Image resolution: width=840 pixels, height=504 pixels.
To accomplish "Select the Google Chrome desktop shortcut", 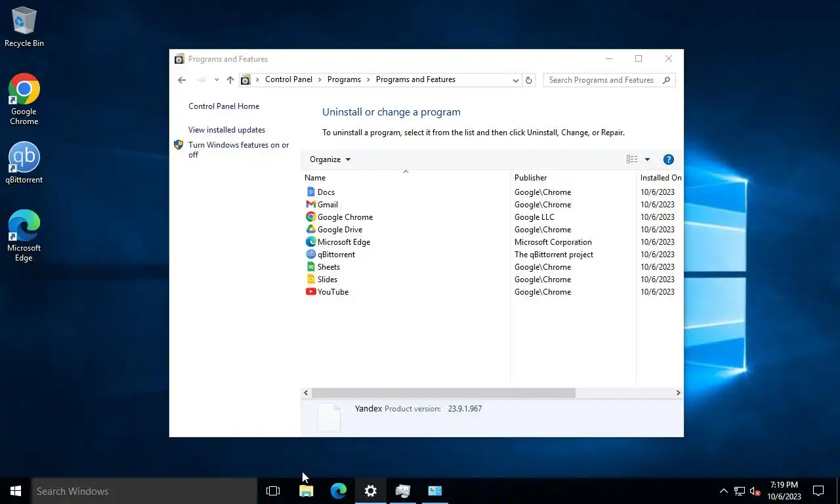I will pos(24,99).
